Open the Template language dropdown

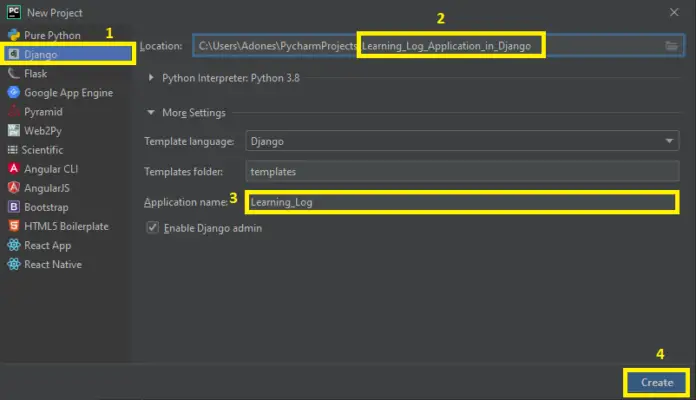pos(462,142)
